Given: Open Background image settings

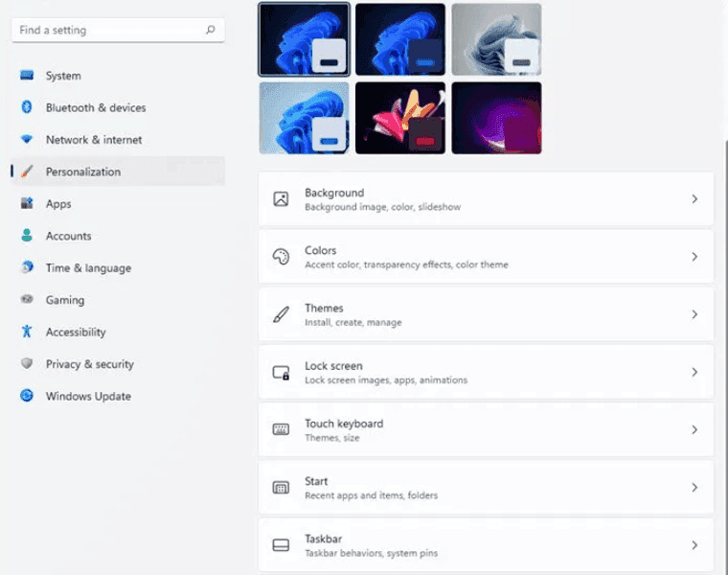Looking at the screenshot, I should pyautogui.click(x=486, y=198).
